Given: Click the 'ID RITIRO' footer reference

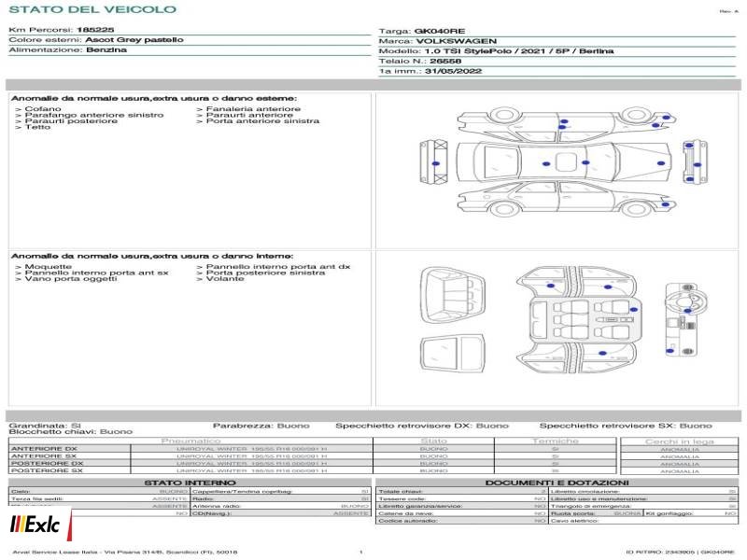Looking at the screenshot, I should tap(680, 552).
